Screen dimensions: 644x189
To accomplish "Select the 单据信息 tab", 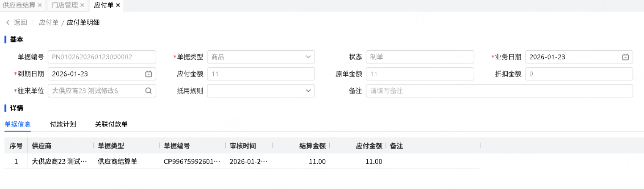I will pos(18,124).
